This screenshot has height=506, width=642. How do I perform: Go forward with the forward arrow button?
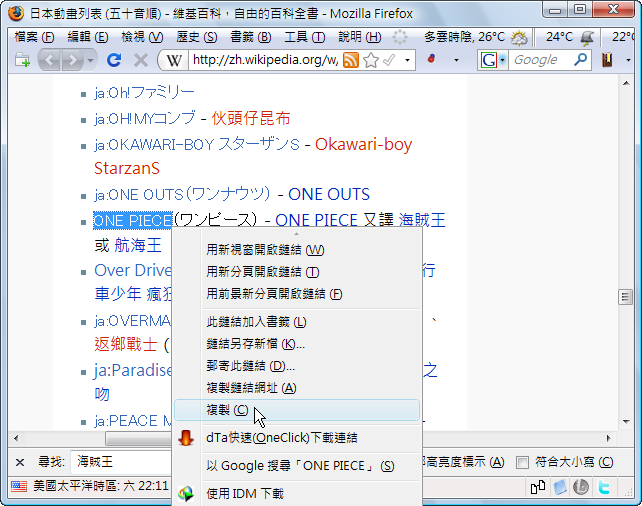72,60
